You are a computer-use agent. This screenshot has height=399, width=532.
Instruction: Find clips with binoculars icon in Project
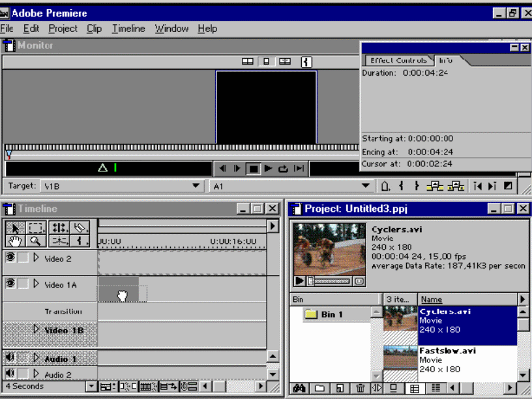[299, 388]
